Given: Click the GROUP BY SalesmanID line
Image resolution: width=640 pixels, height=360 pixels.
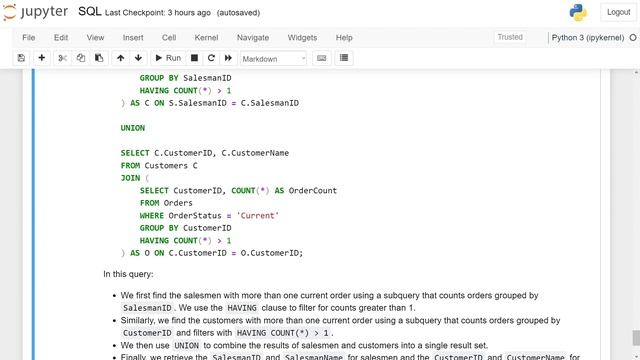Looking at the screenshot, I should [185, 78].
